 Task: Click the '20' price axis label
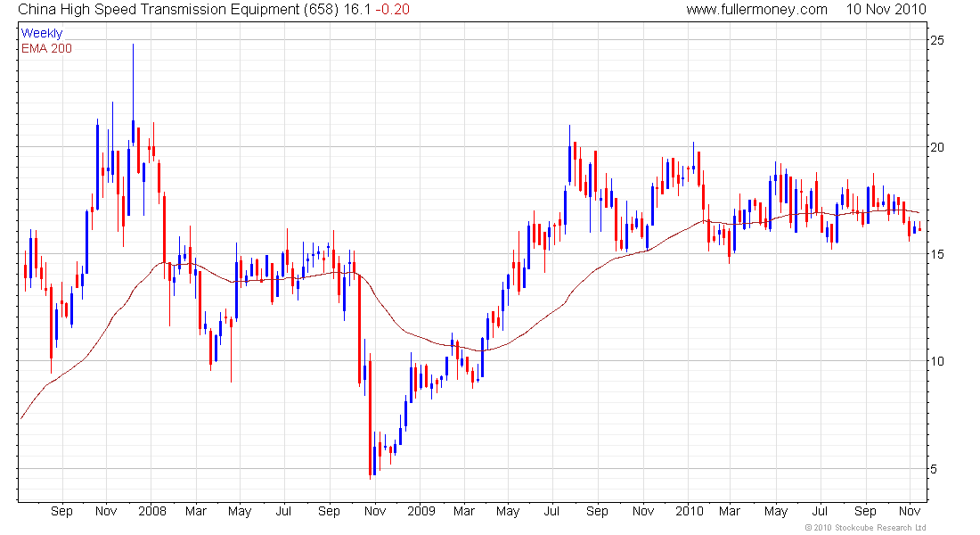point(937,147)
